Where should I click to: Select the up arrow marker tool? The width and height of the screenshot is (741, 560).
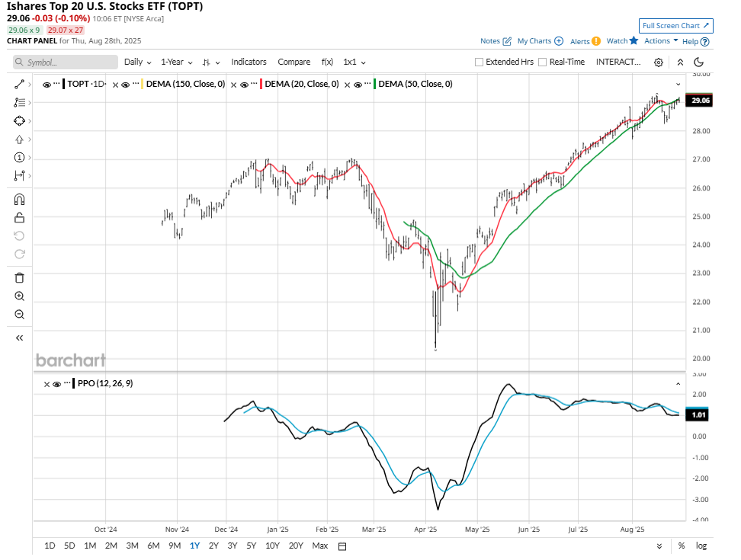coord(19,139)
